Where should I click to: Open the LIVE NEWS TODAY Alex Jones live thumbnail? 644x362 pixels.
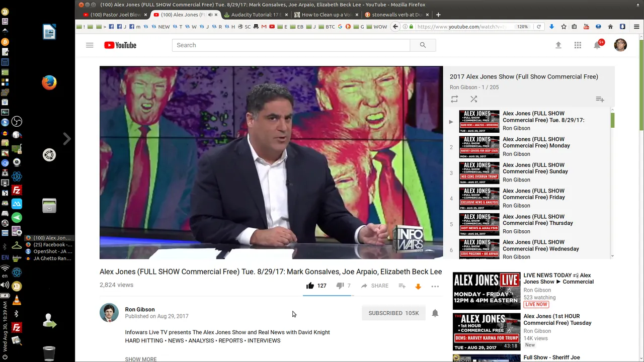pyautogui.click(x=487, y=291)
